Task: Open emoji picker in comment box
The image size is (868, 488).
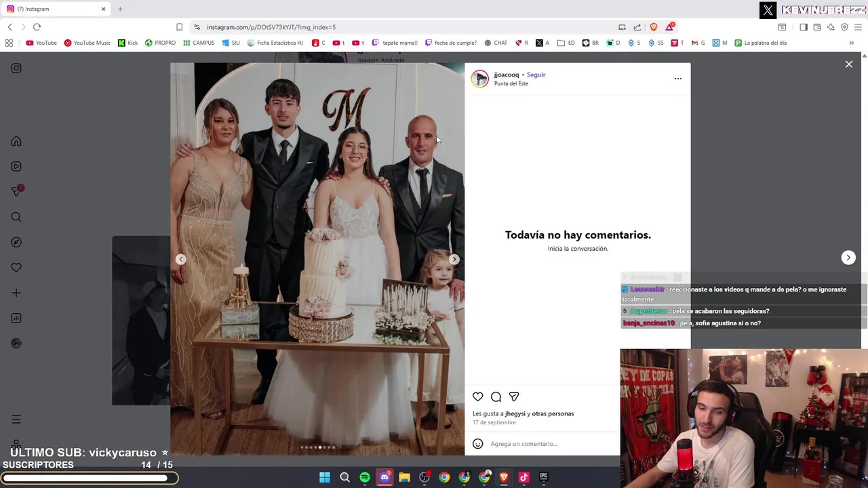Action: (x=478, y=444)
